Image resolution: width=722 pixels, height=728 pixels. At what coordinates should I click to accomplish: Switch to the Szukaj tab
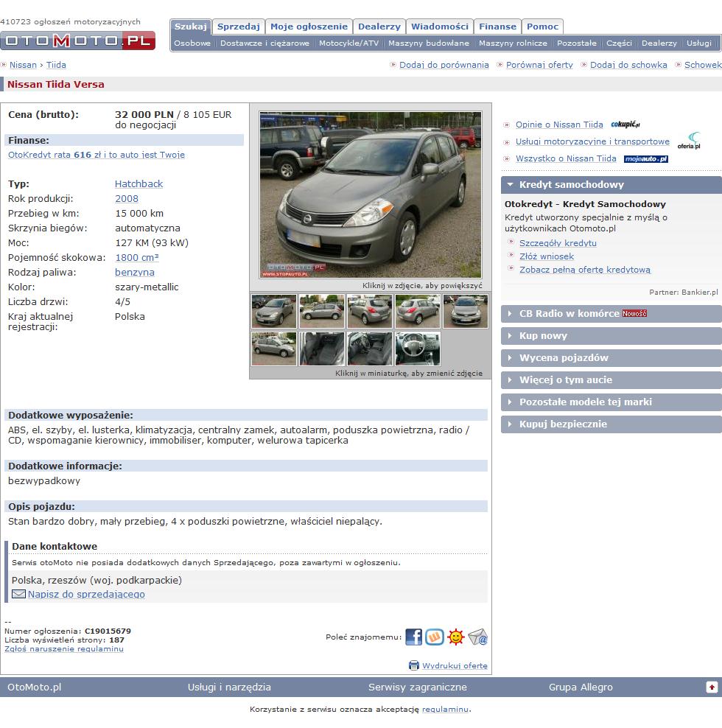(x=191, y=27)
